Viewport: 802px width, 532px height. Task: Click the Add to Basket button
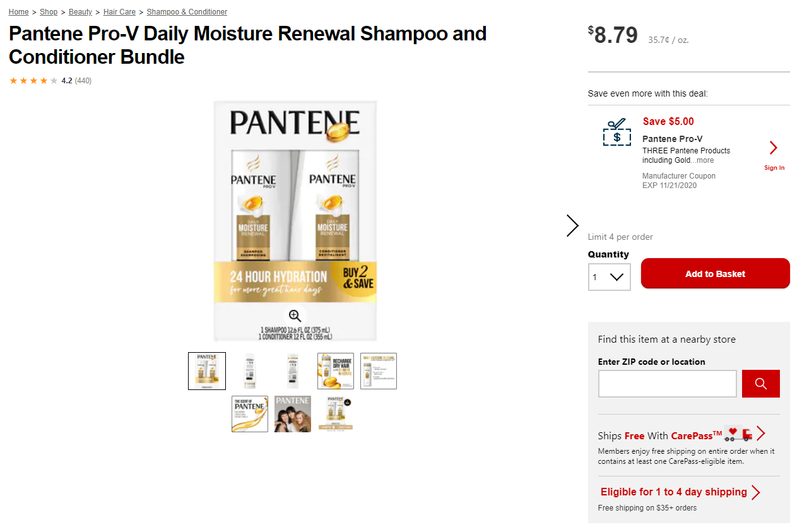[715, 274]
